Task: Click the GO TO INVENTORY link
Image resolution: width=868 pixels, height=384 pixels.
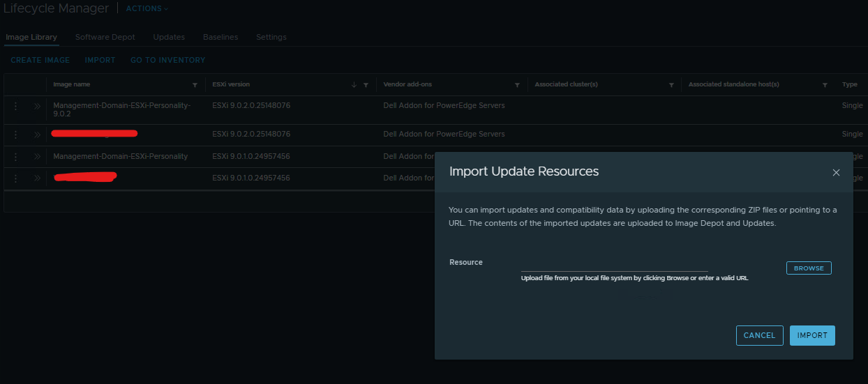Action: (167, 61)
